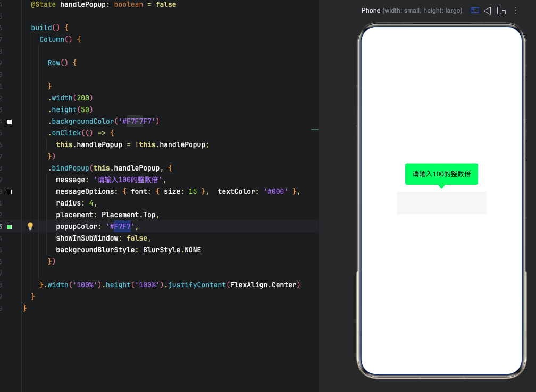Click the editor scrollbar change marker
This screenshot has height=392, width=536.
pyautogui.click(x=314, y=129)
